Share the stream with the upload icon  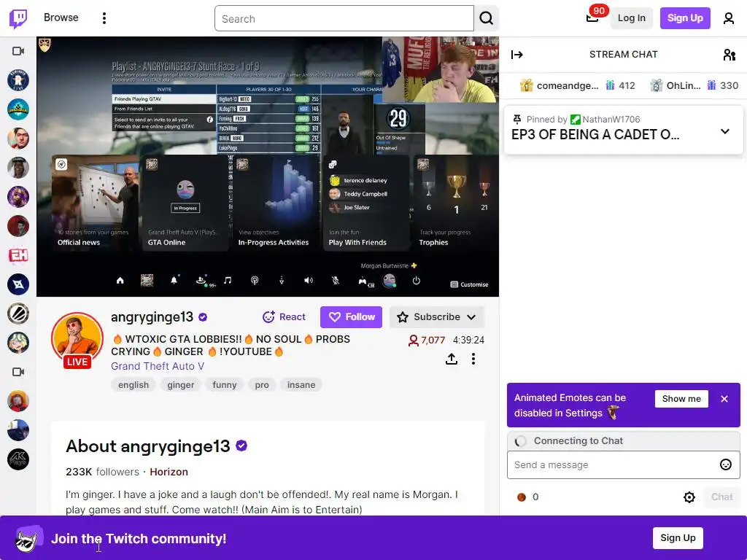(451, 359)
